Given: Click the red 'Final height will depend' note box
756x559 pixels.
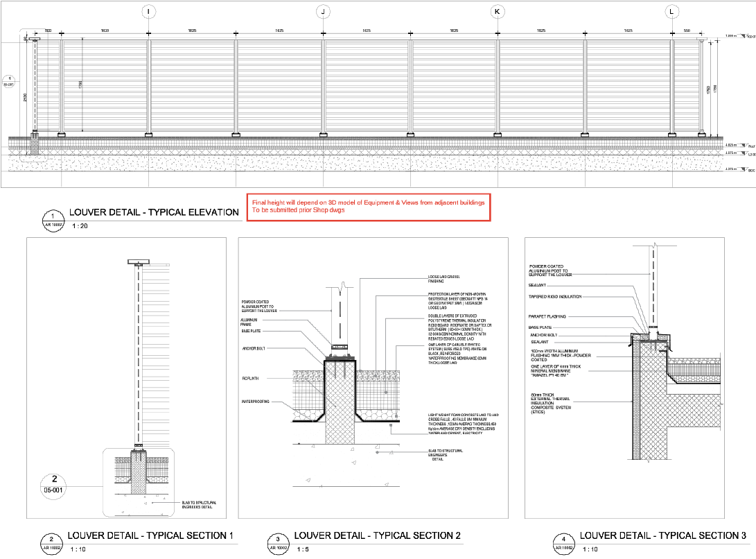Looking at the screenshot, I should click(x=369, y=207).
